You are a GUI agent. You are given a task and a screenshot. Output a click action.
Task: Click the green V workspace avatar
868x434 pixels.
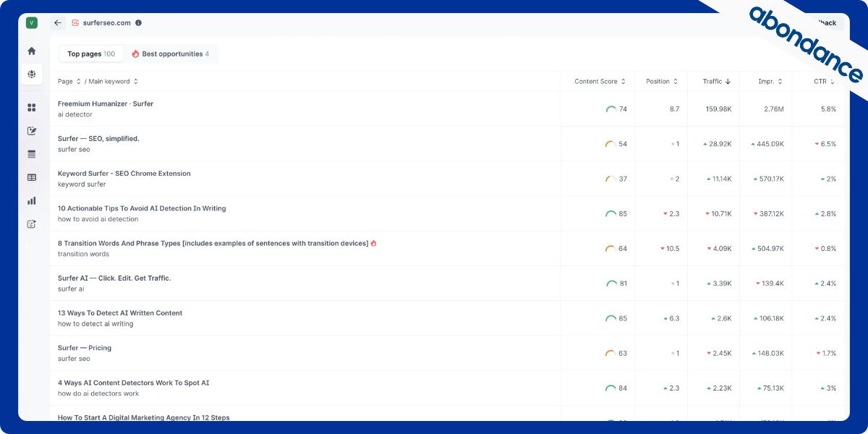click(31, 22)
